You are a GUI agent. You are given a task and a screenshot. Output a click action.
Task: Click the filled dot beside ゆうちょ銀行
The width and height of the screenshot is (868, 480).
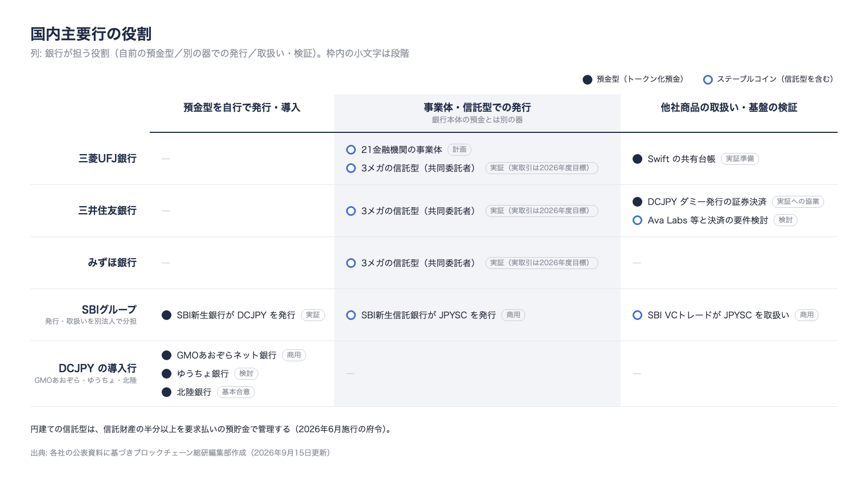click(167, 374)
